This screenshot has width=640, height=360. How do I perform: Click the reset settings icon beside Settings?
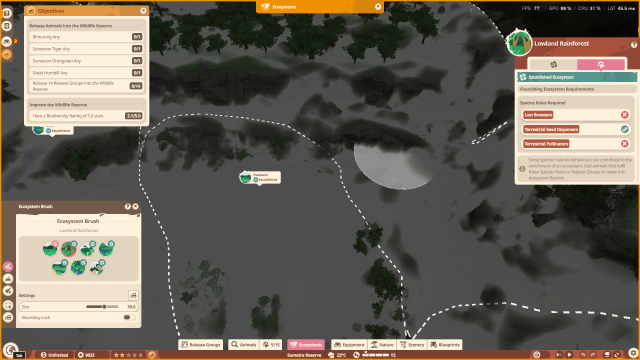pos(133,295)
